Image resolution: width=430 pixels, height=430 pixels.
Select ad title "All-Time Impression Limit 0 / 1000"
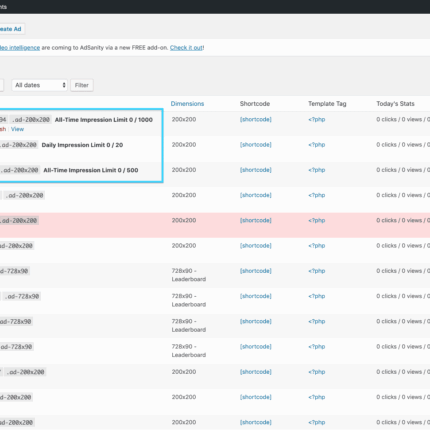click(104, 120)
